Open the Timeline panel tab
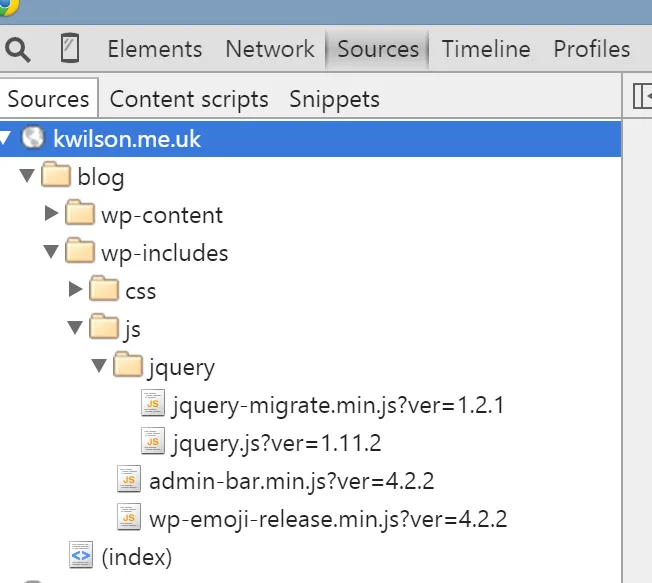This screenshot has width=652, height=583. click(x=486, y=49)
